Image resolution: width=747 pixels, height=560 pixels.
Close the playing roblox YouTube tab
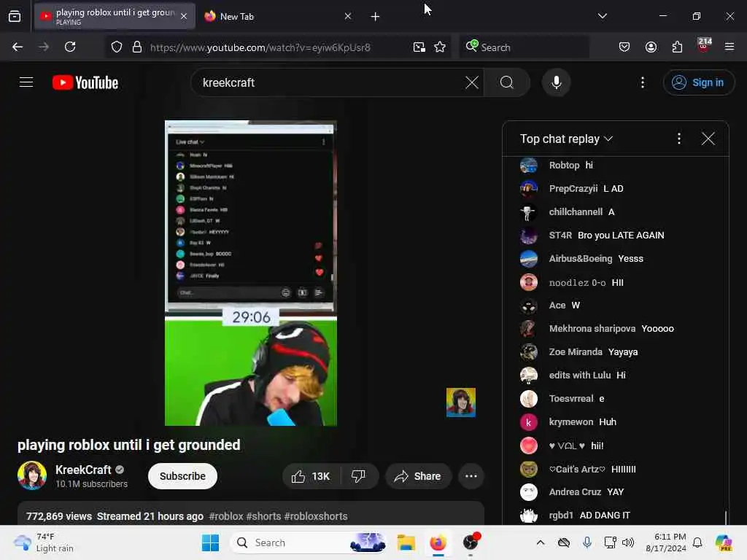[184, 16]
